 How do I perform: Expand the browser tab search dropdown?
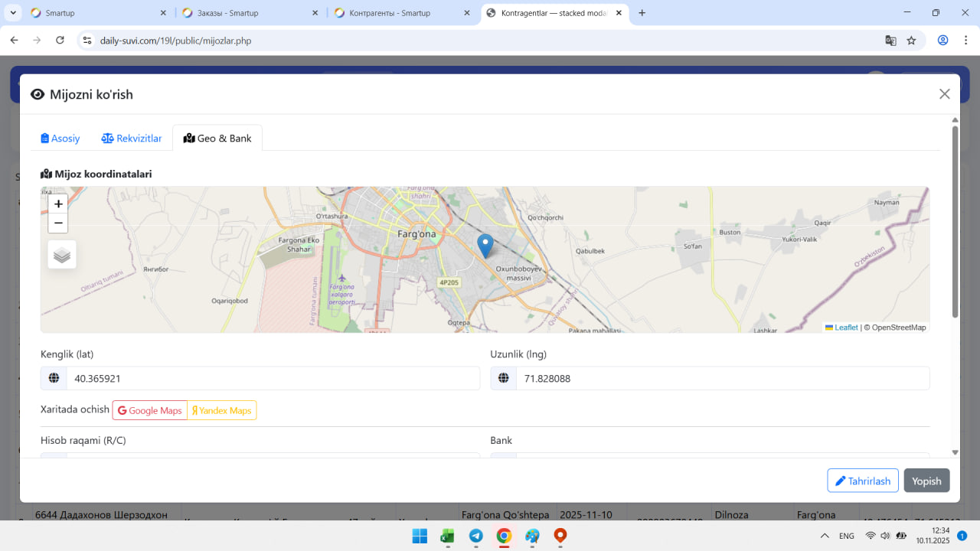[14, 13]
